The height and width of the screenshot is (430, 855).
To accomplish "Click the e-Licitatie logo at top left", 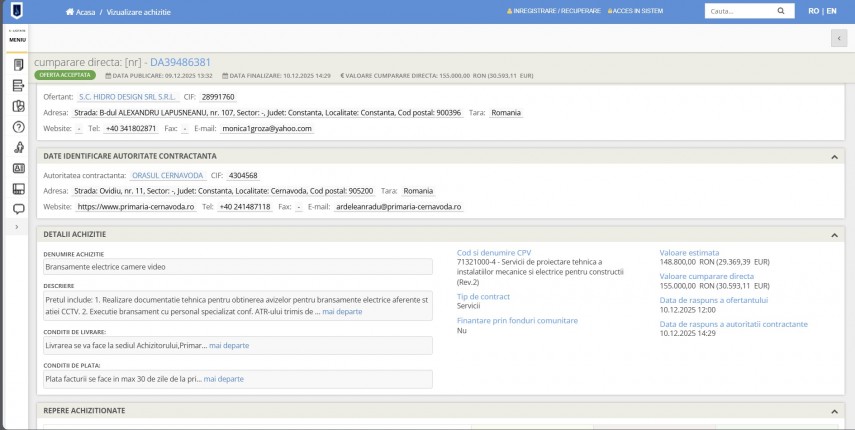I will pyautogui.click(x=18, y=11).
